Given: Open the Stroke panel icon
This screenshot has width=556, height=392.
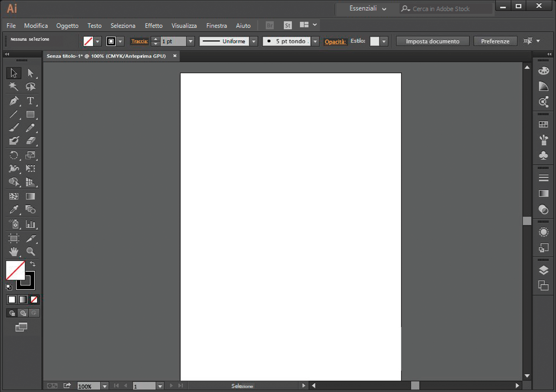Looking at the screenshot, I should (x=543, y=178).
